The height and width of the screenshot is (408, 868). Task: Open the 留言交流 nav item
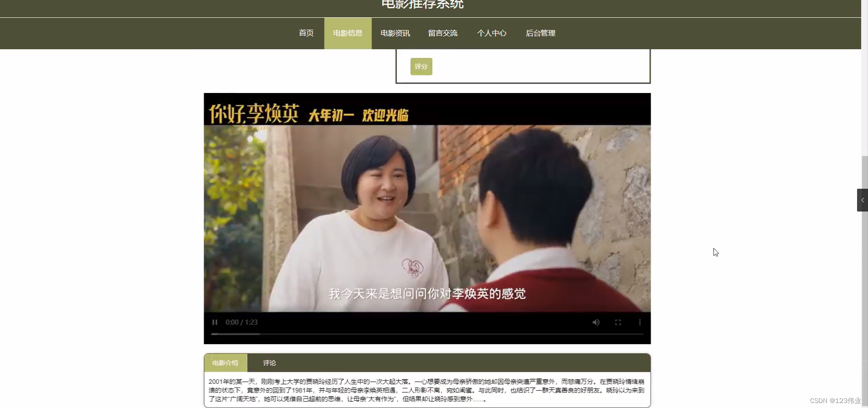(x=443, y=33)
